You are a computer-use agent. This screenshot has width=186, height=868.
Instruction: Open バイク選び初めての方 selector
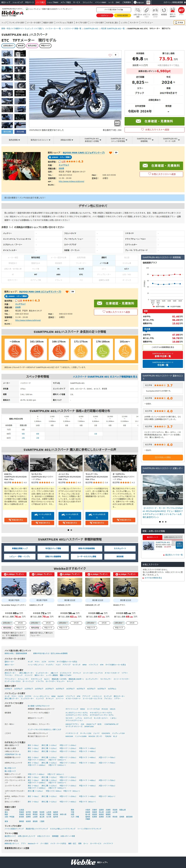(113, 10)
